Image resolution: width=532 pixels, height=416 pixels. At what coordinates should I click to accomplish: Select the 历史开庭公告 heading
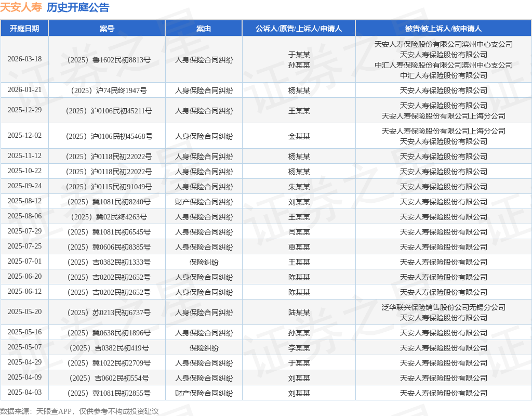78,7
